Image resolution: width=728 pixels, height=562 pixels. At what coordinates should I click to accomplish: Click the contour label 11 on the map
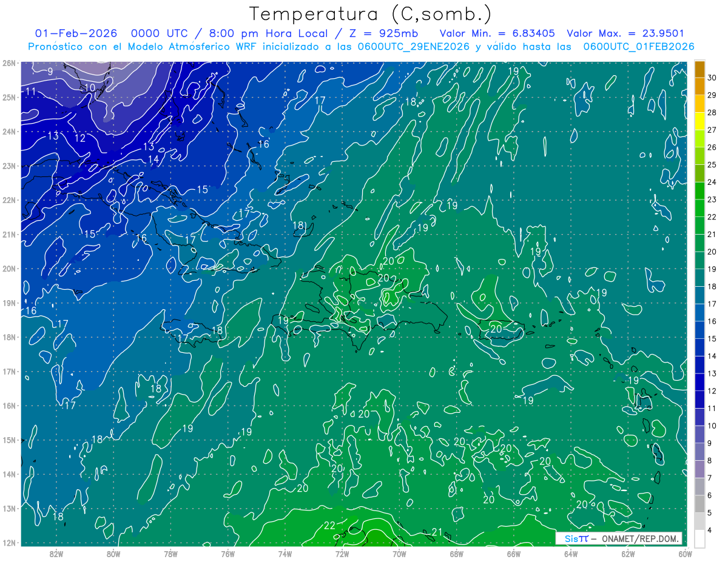(31, 92)
